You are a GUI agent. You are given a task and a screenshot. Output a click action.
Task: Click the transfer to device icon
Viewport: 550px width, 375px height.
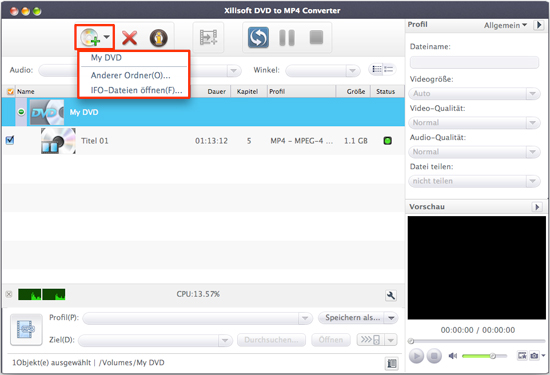click(x=371, y=340)
